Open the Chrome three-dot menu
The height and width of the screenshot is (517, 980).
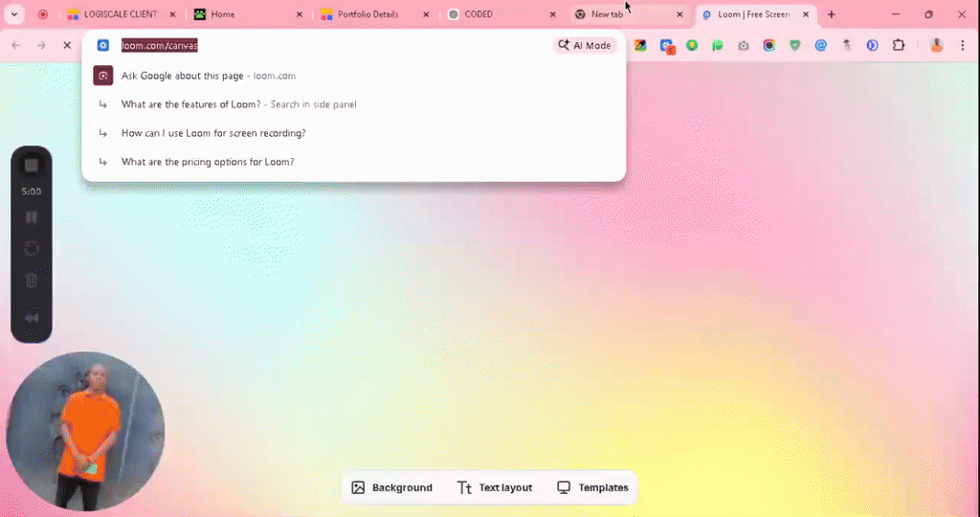pos(963,45)
